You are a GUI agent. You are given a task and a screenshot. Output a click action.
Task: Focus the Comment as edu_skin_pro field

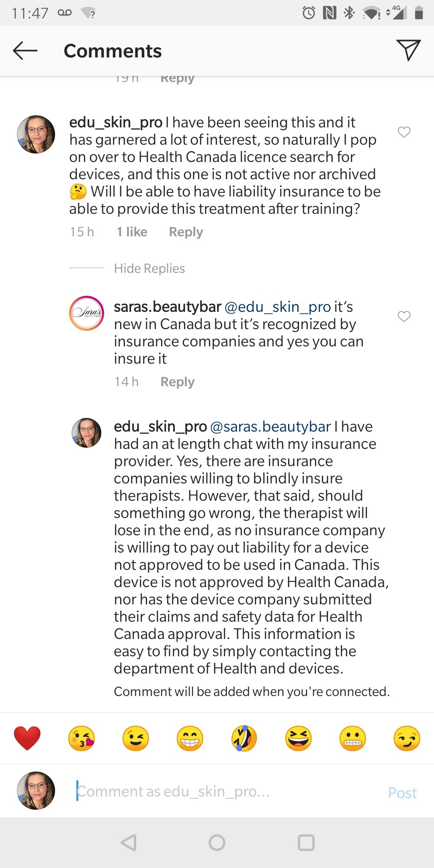coord(225,792)
